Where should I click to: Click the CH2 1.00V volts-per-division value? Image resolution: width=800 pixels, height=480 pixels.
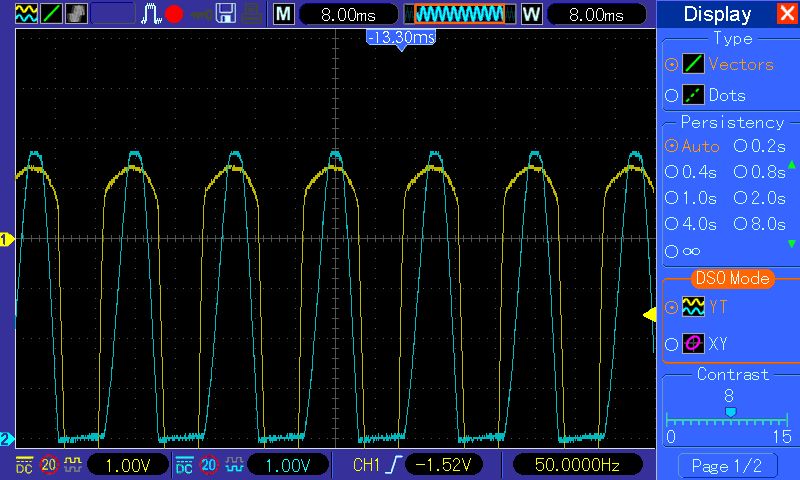(288, 465)
